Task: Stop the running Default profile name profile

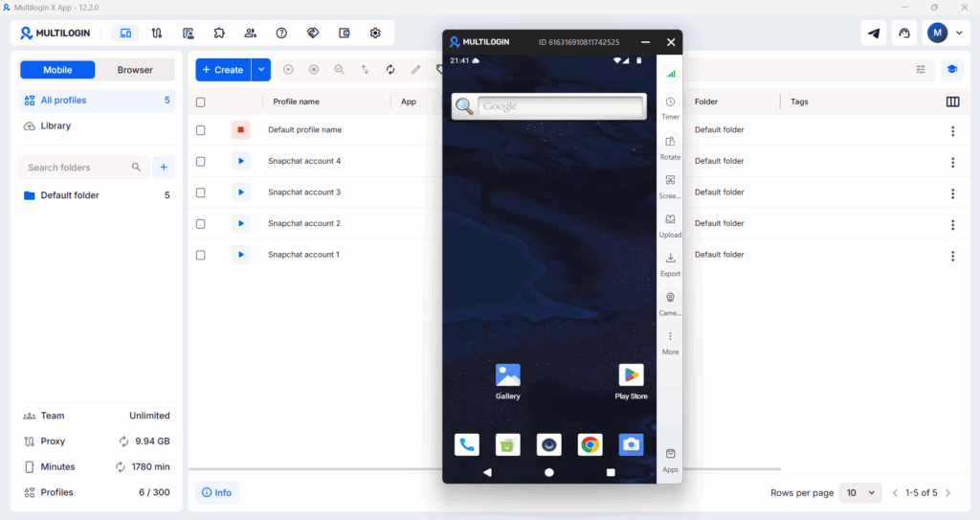Action: pos(240,129)
